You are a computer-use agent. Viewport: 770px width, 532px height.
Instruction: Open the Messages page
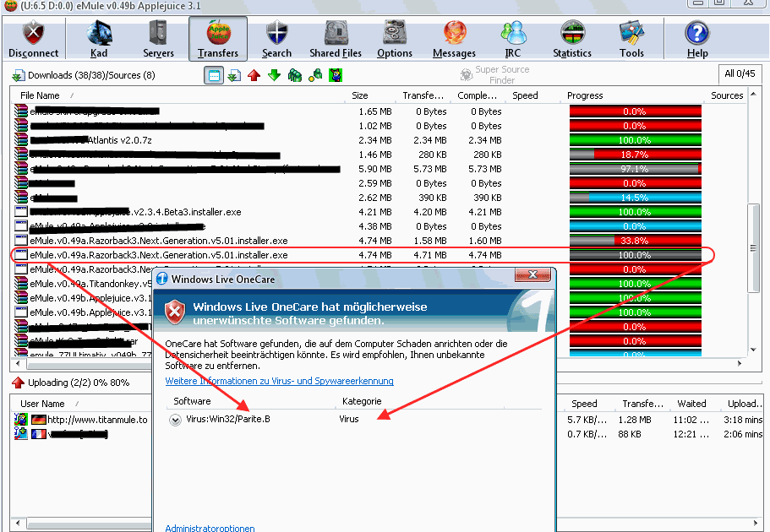(454, 39)
